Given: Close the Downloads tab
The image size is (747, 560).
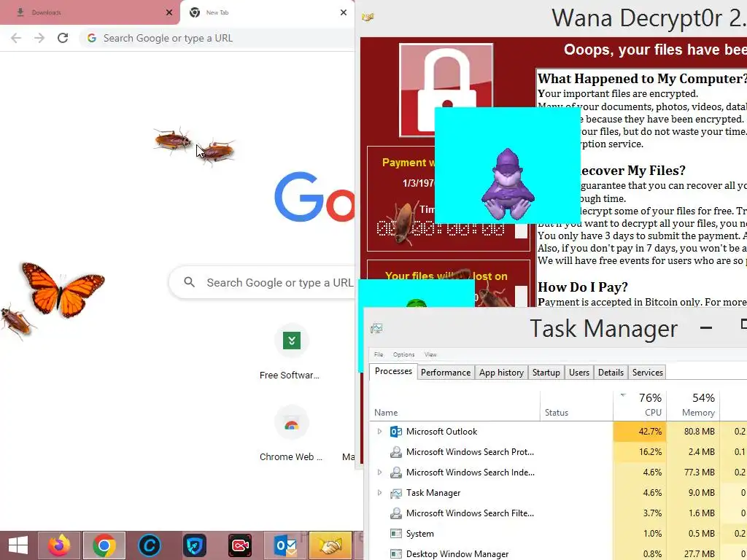Looking at the screenshot, I should click(169, 12).
